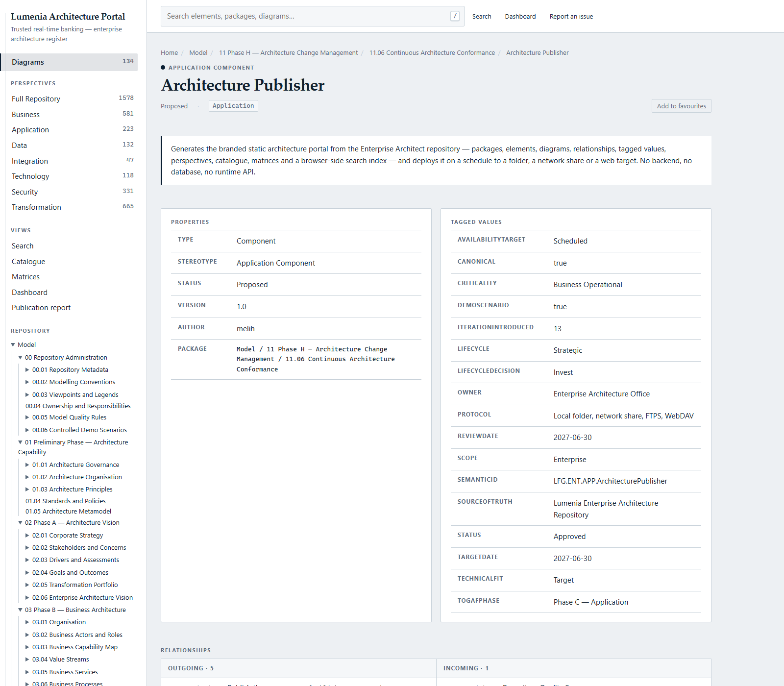Open Dashboard from the top navigation
The width and height of the screenshot is (784, 686).
(x=520, y=17)
